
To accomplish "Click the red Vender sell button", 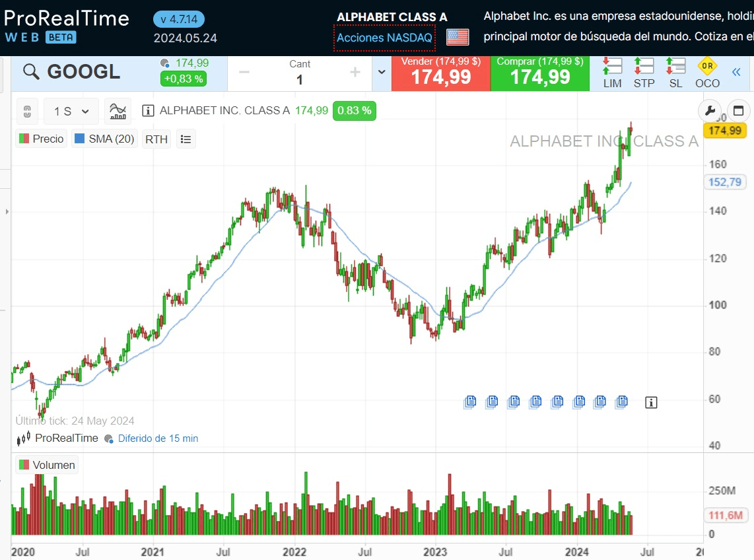I will pos(440,73).
